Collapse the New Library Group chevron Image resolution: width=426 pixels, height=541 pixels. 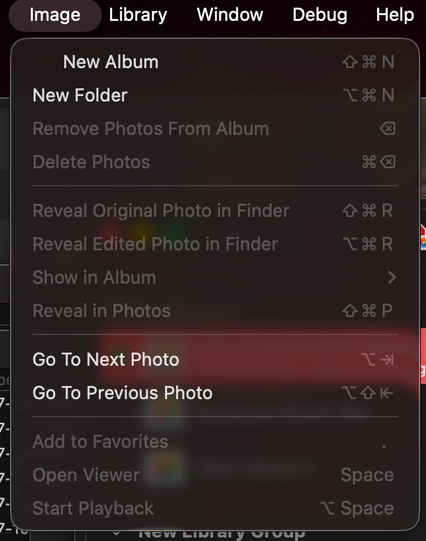pyautogui.click(x=117, y=533)
